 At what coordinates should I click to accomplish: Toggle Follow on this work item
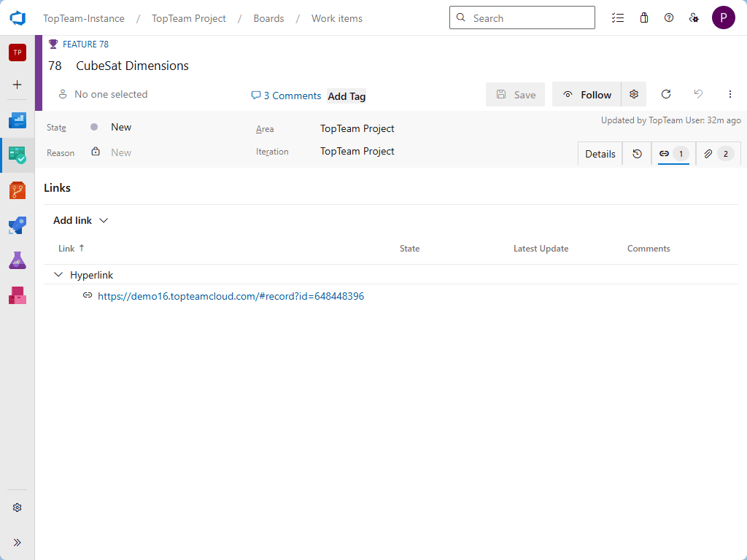pyautogui.click(x=587, y=95)
